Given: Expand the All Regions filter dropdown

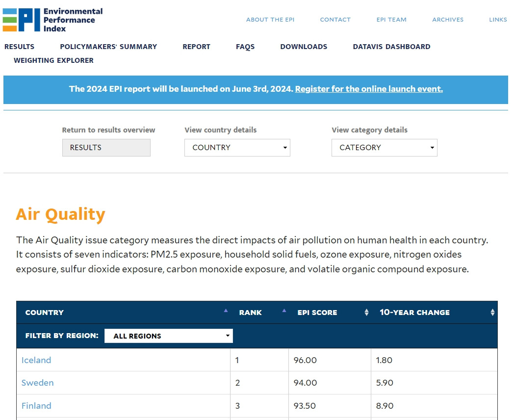Looking at the screenshot, I should [169, 336].
